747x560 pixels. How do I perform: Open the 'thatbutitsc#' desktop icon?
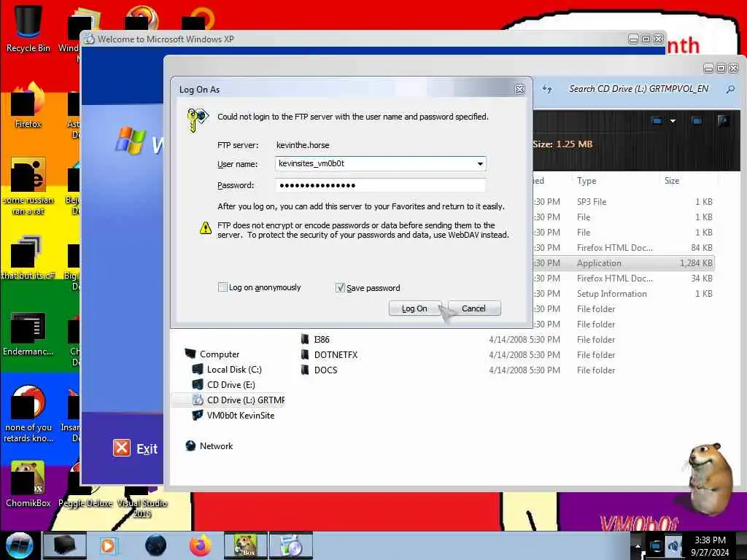28,257
